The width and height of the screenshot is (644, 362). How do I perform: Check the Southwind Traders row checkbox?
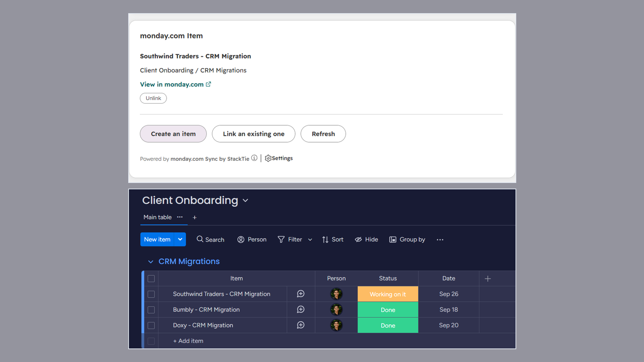151,294
